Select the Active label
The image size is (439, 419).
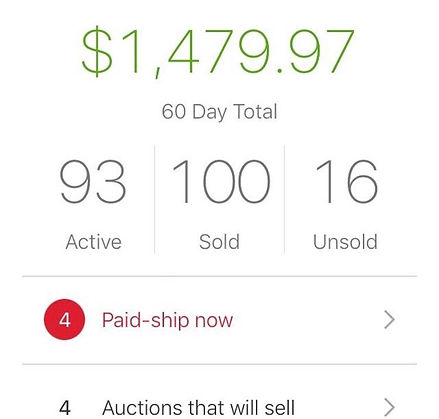(94, 242)
